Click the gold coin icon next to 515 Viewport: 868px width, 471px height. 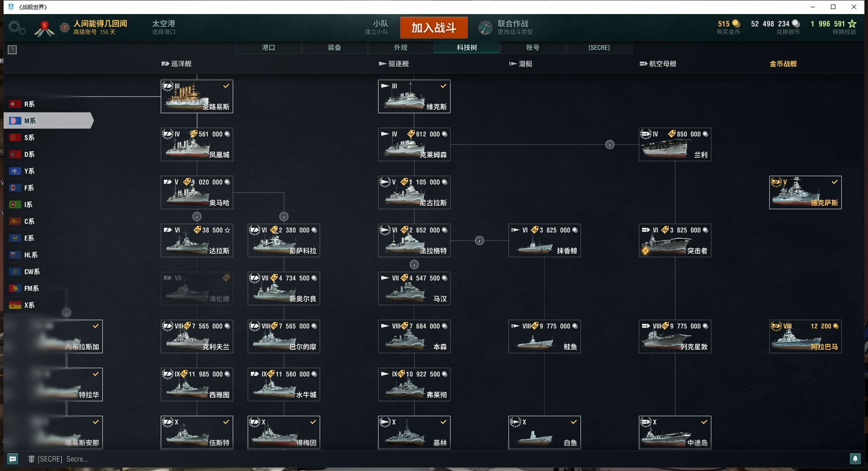coord(736,24)
